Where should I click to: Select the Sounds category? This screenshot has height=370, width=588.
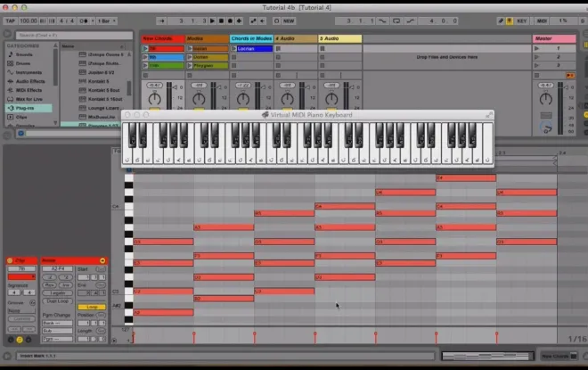[24, 54]
